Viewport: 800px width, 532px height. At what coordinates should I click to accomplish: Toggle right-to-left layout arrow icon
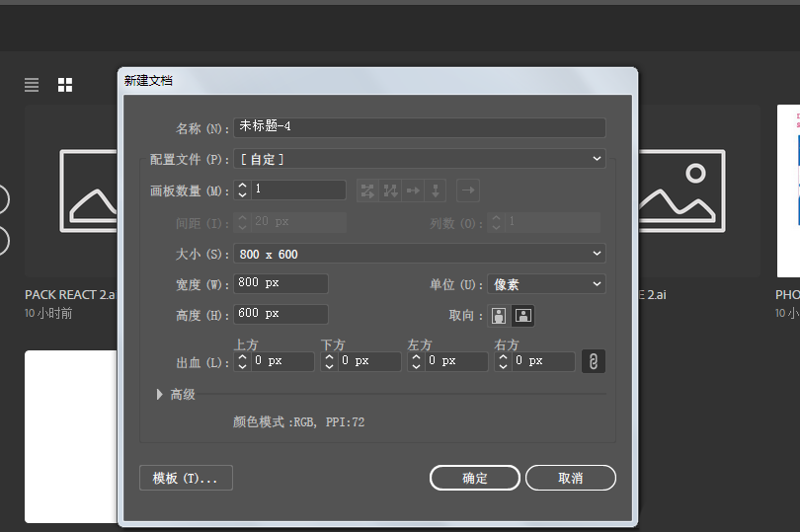coord(468,190)
